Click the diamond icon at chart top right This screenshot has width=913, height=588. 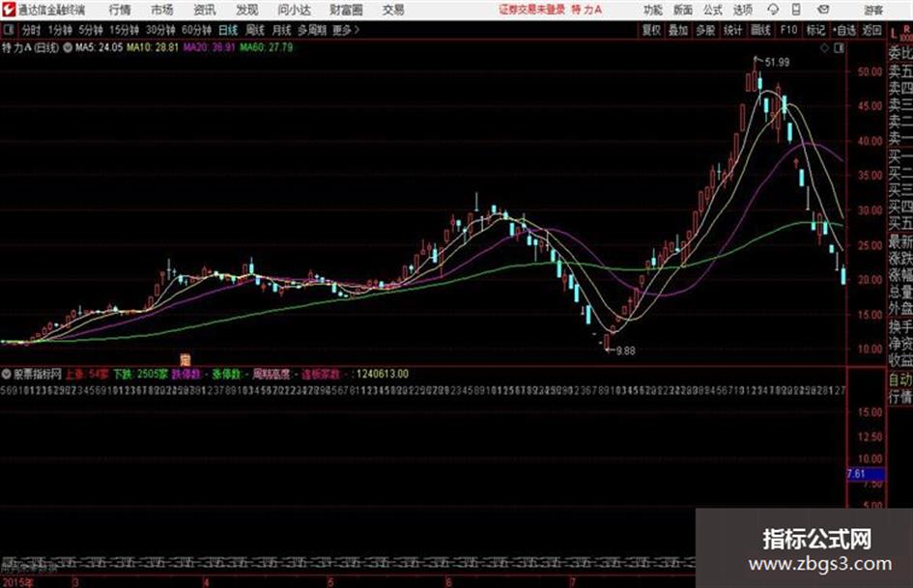click(824, 48)
